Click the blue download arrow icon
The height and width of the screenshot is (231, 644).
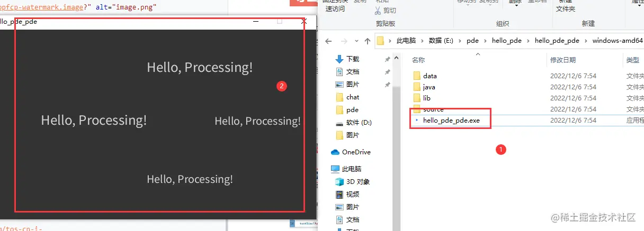pos(339,59)
